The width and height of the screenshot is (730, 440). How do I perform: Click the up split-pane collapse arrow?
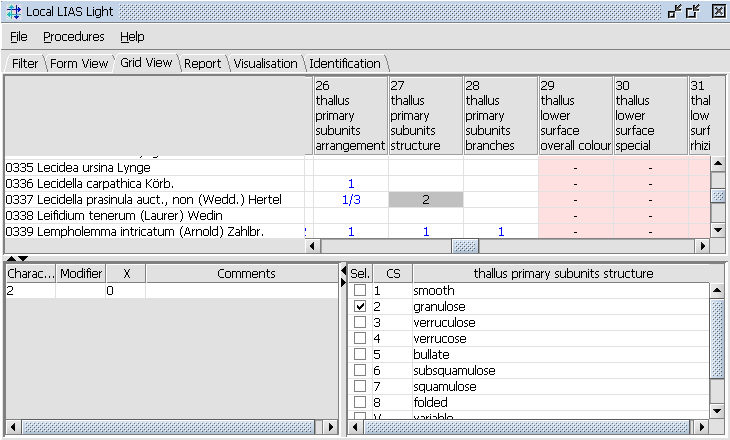tap(12, 258)
